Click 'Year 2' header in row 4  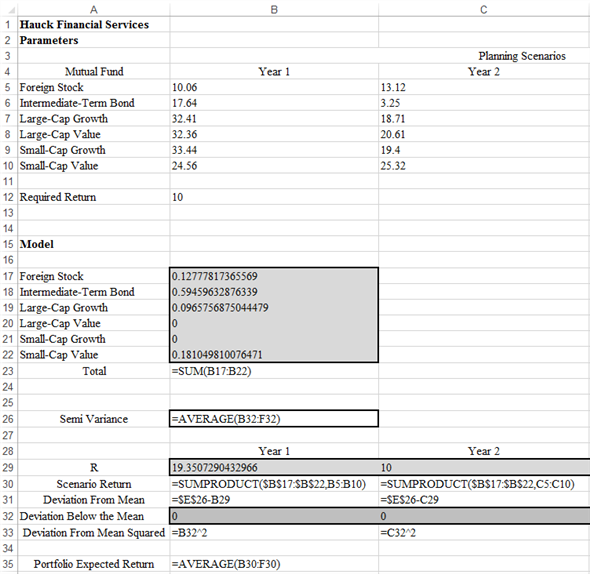coord(484,72)
